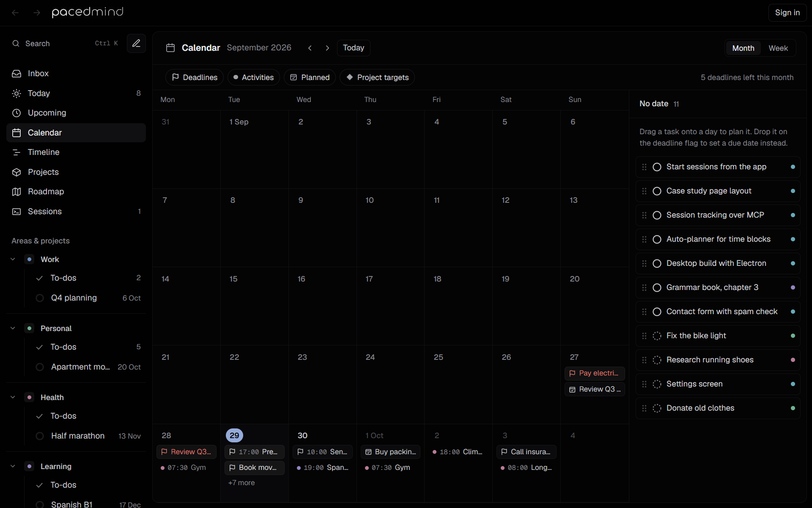
Task: Toggle the Deadlines filter chip
Action: [195, 77]
